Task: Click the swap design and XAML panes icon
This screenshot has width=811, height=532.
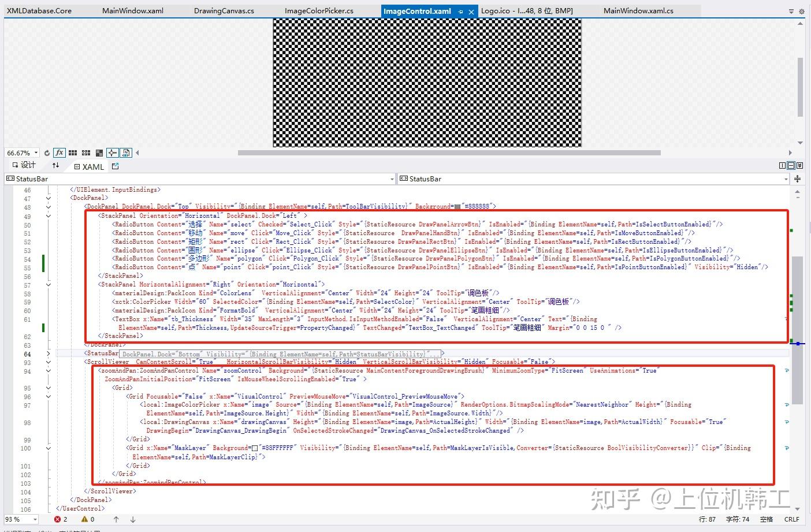Action: pos(56,166)
